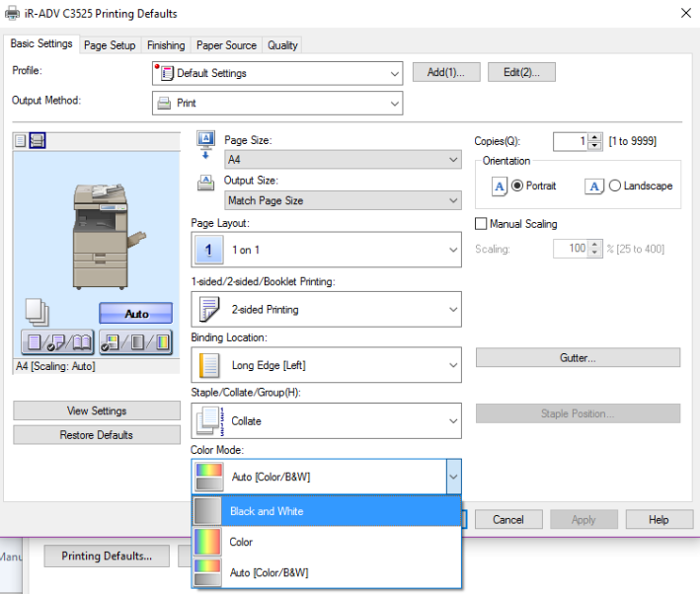Click the Black and White gray swatch
Screen dimensions: 700x594
coord(207,511)
